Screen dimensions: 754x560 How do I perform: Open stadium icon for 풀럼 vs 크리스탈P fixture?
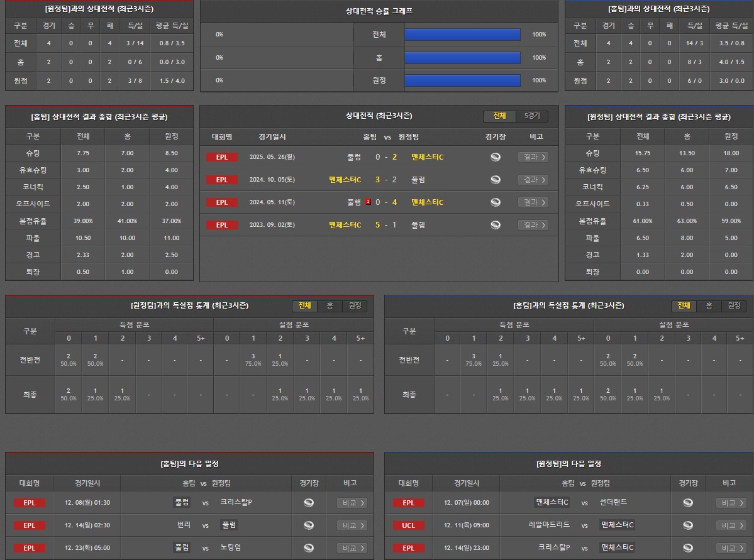coord(308,503)
